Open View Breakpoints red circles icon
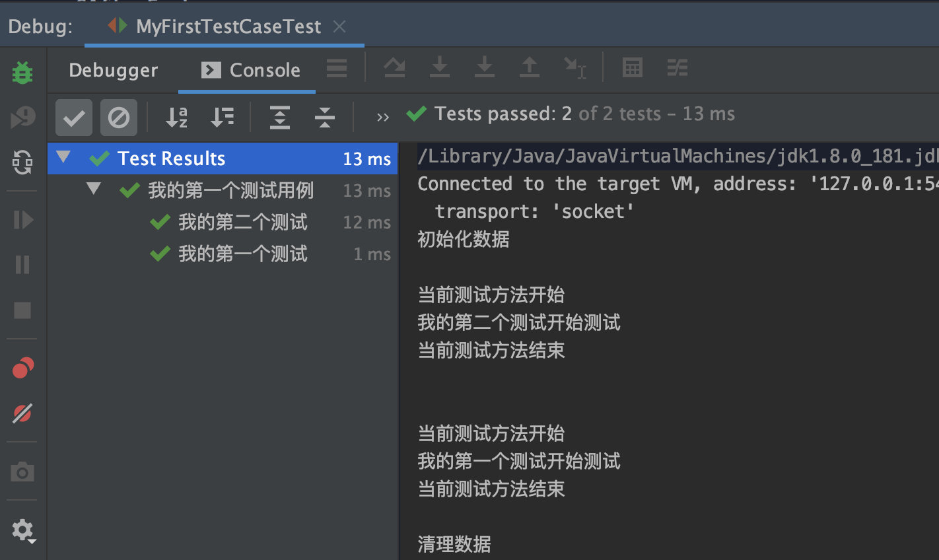This screenshot has width=939, height=560. tap(22, 368)
